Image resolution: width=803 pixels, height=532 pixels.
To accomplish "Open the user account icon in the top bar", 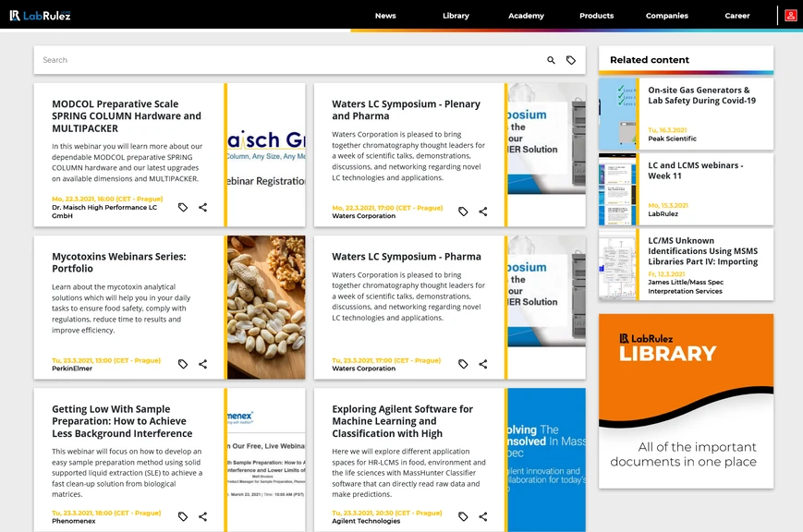I will pyautogui.click(x=793, y=15).
